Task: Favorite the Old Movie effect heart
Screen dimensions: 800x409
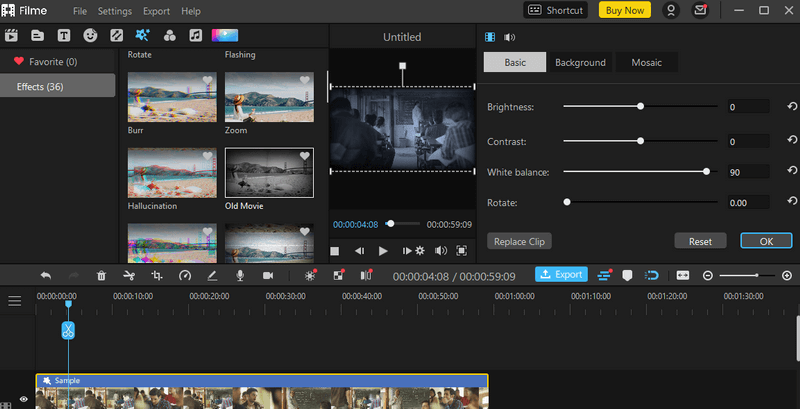Action: pos(305,156)
